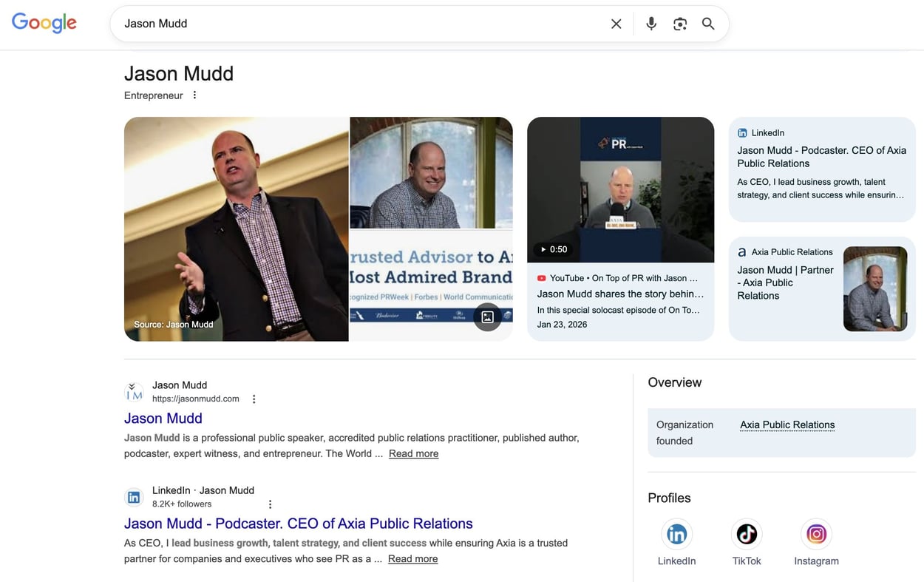
Task: Click the Axia Public Relations logo icon
Action: (x=742, y=252)
